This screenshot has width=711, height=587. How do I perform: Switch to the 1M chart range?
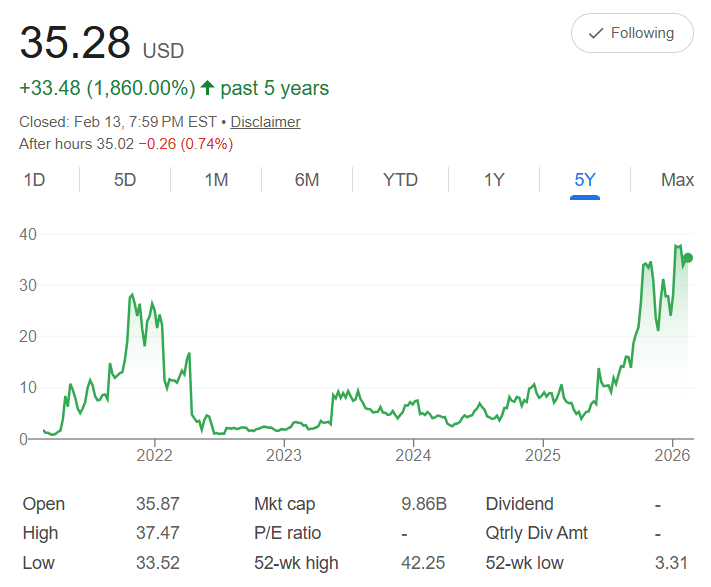point(216,180)
